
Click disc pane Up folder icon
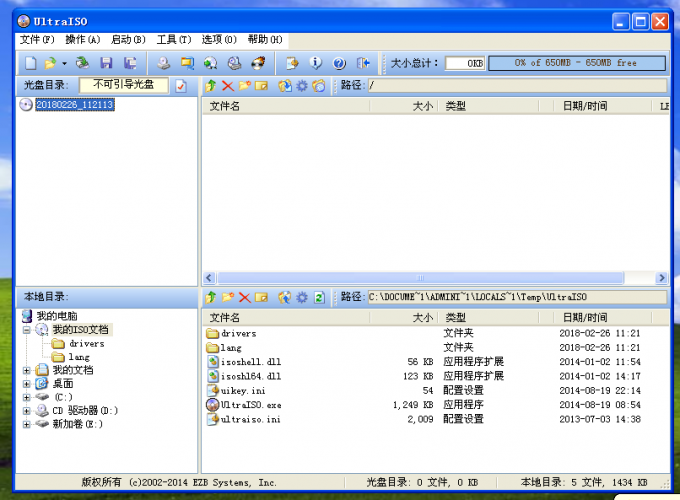(211, 85)
